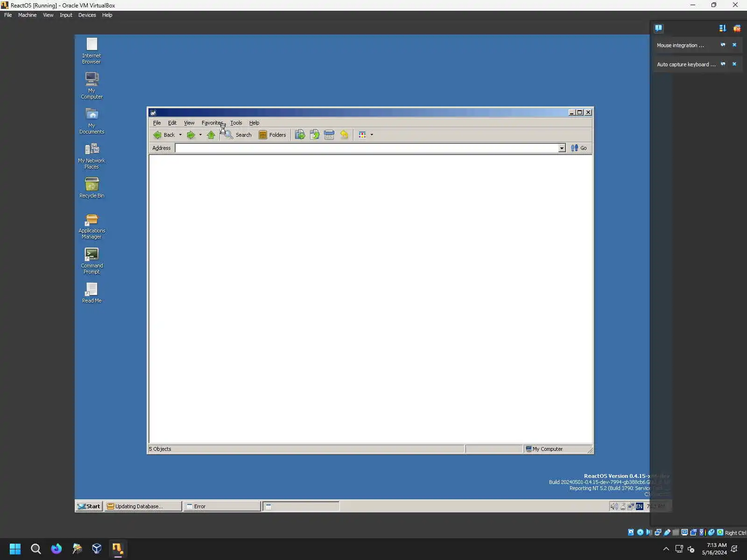
Task: Click the Windows clock showing 7:13 AM
Action: (x=714, y=549)
